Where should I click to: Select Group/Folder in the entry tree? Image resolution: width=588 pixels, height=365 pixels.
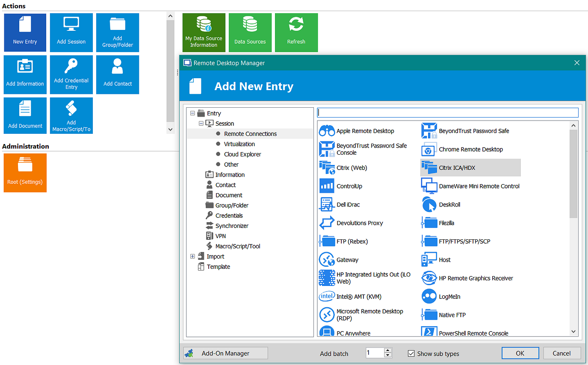point(232,206)
